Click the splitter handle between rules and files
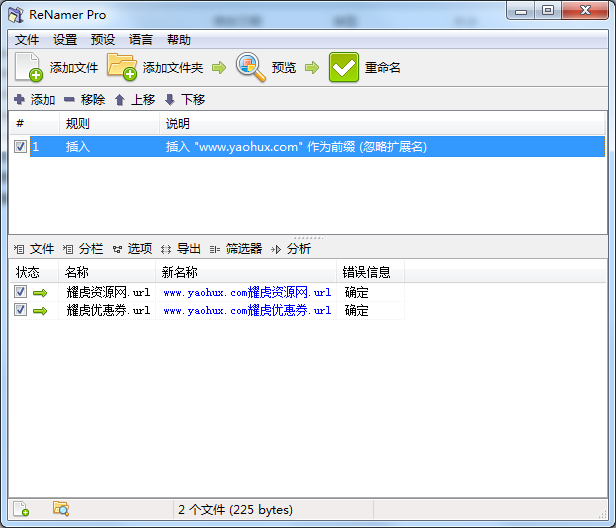The image size is (616, 528). [x=307, y=237]
